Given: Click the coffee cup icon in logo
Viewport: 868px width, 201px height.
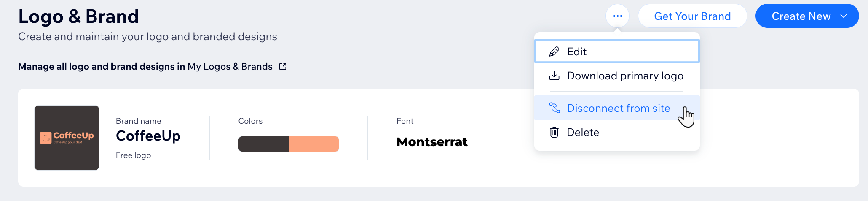Looking at the screenshot, I should (46, 138).
